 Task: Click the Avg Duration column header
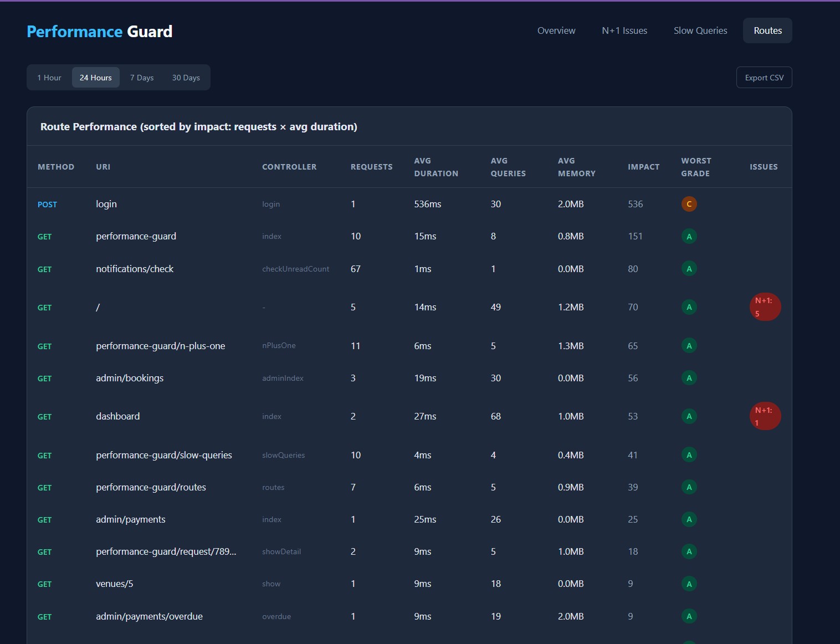point(436,167)
